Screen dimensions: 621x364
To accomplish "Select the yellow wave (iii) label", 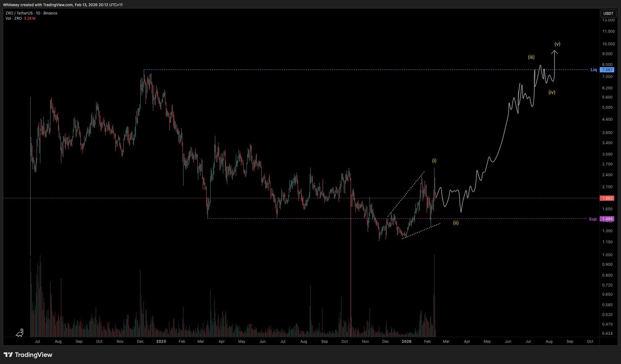I will 531,57.
